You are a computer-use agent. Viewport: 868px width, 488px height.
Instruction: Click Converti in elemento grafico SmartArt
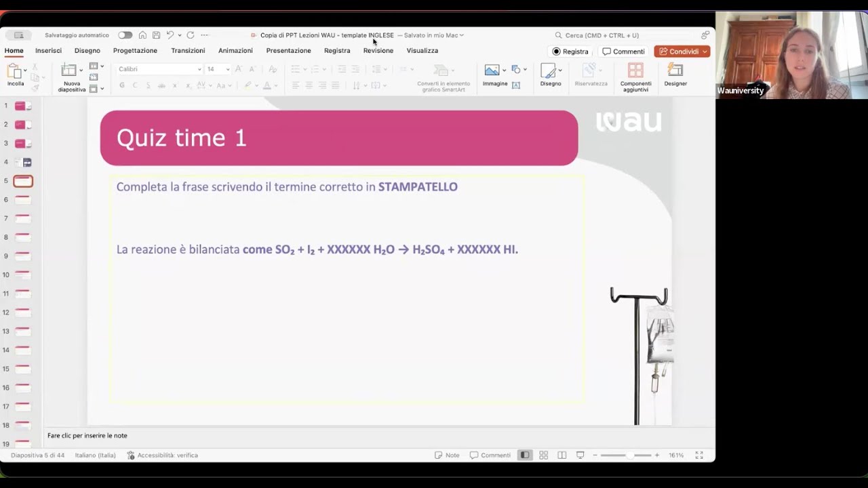click(443, 78)
